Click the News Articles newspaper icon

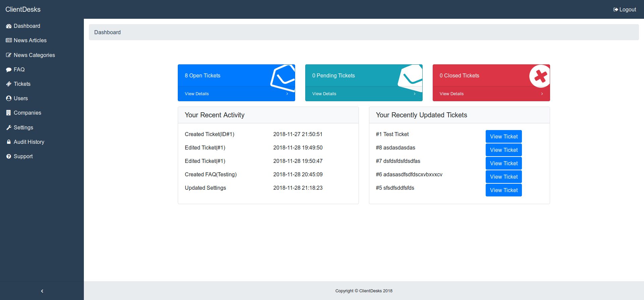pyautogui.click(x=9, y=41)
